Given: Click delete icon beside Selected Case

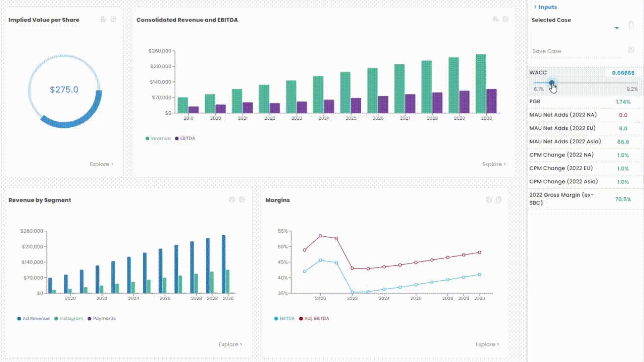Looking at the screenshot, I should point(631,24).
